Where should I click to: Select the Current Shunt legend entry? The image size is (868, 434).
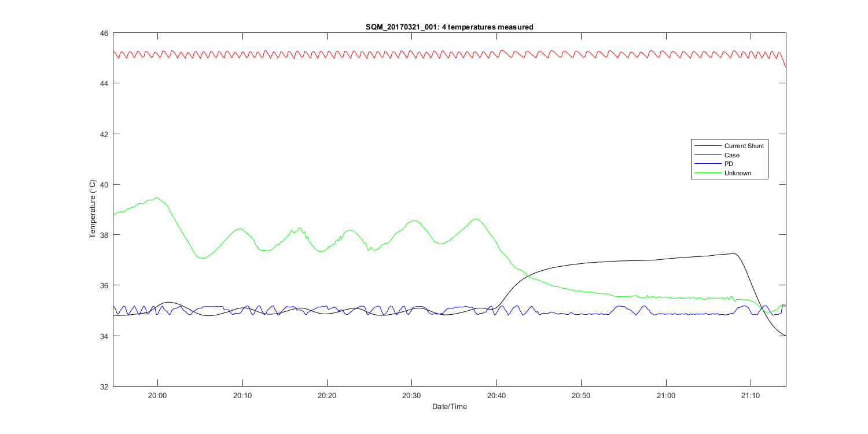pos(744,146)
